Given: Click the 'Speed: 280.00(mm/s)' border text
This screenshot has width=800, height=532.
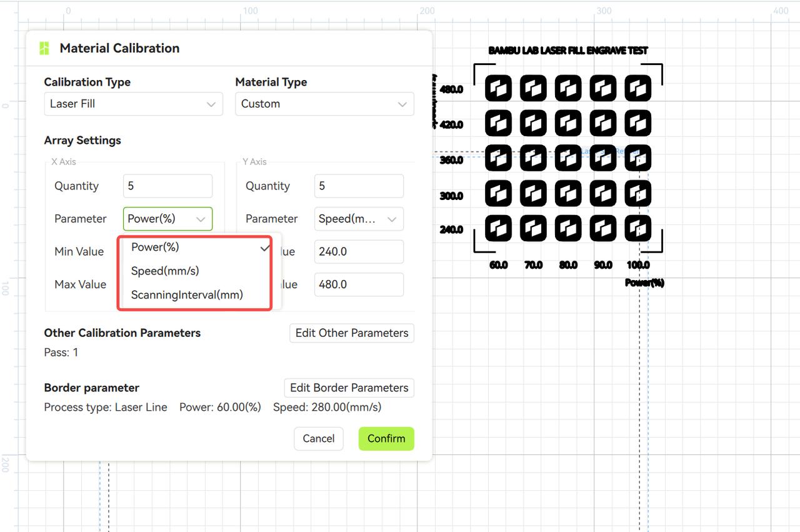Looking at the screenshot, I should pyautogui.click(x=327, y=407).
